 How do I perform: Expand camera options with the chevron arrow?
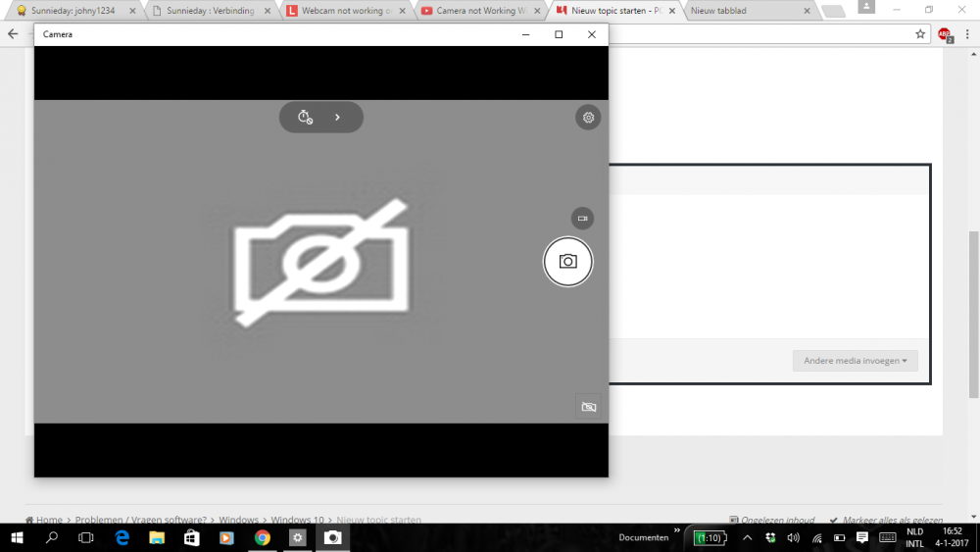(337, 117)
